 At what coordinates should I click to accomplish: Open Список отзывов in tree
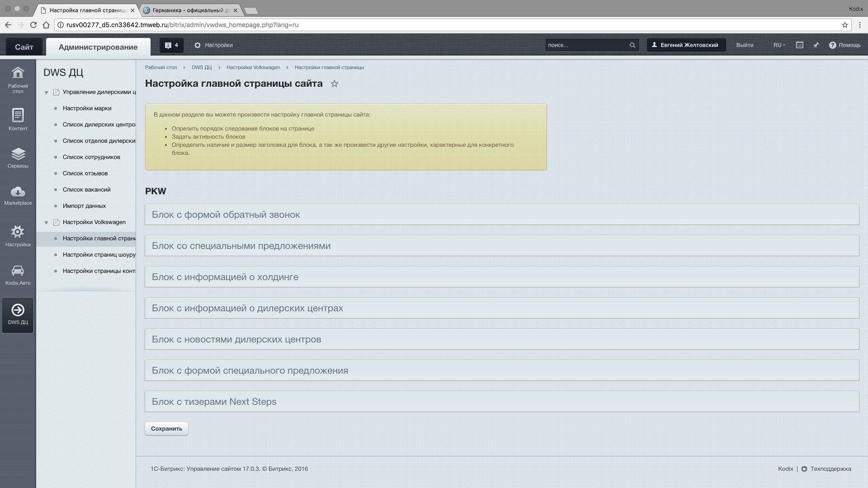[x=85, y=174]
